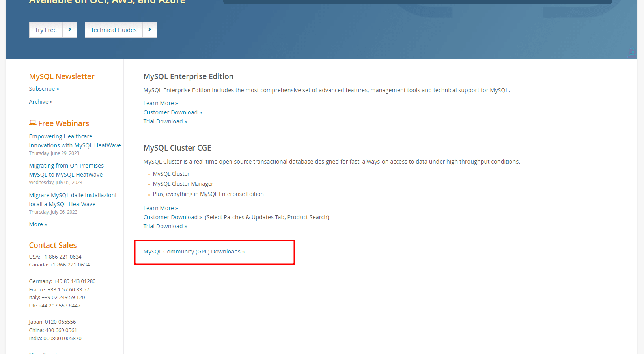
Task: Select the France phone number line
Action: (59, 290)
